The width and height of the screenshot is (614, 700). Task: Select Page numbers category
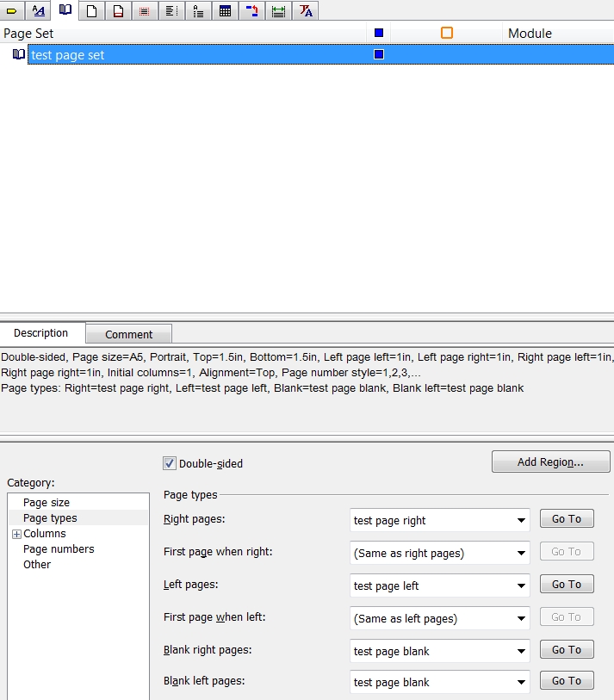coord(59,549)
